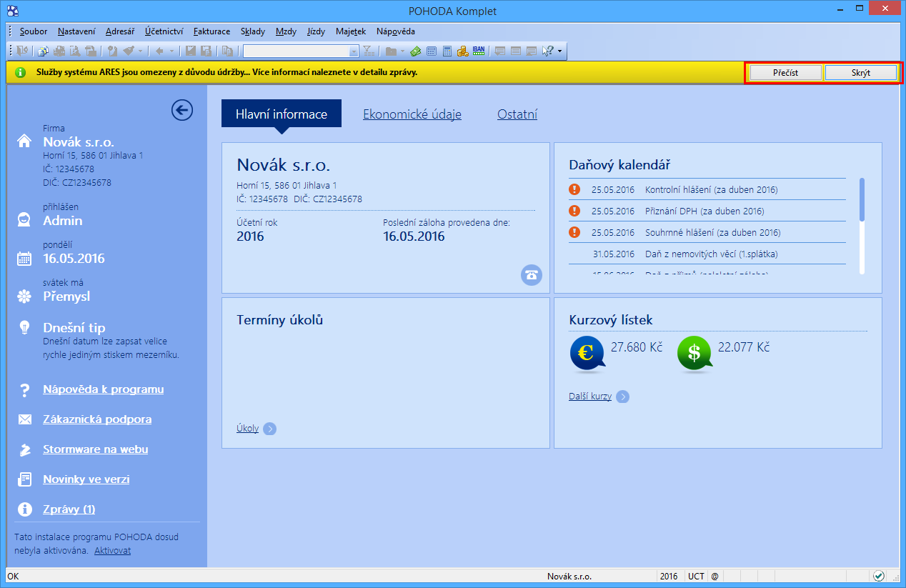
Task: Open the Sklady menu
Action: (x=253, y=31)
